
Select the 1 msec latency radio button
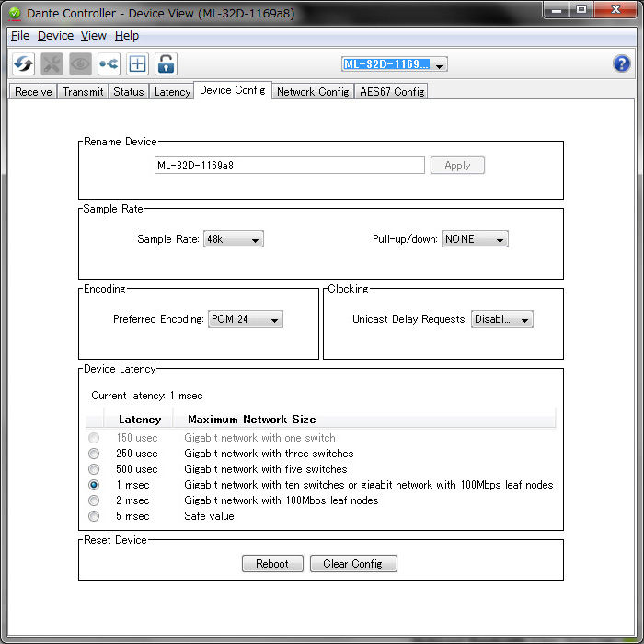94,485
